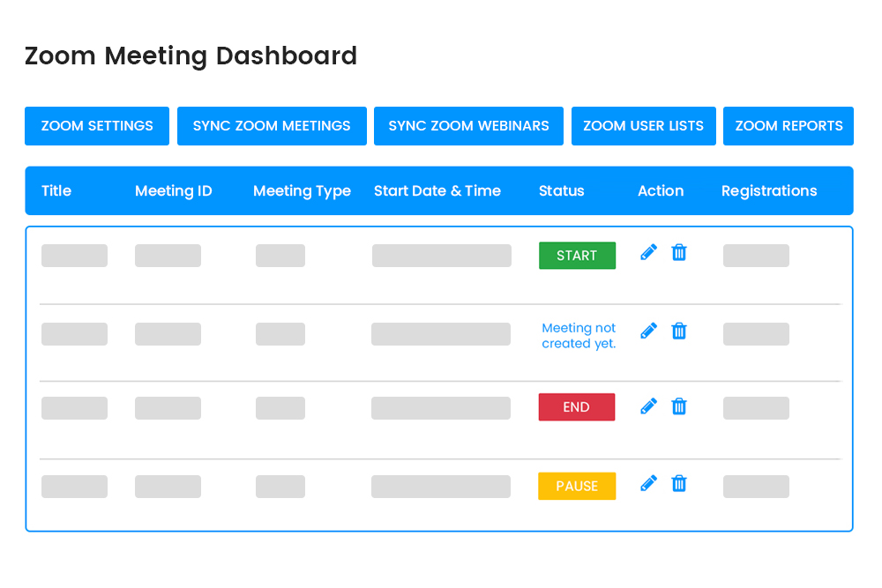Delete the first meeting using the trash icon
The image size is (882, 588).
[678, 252]
